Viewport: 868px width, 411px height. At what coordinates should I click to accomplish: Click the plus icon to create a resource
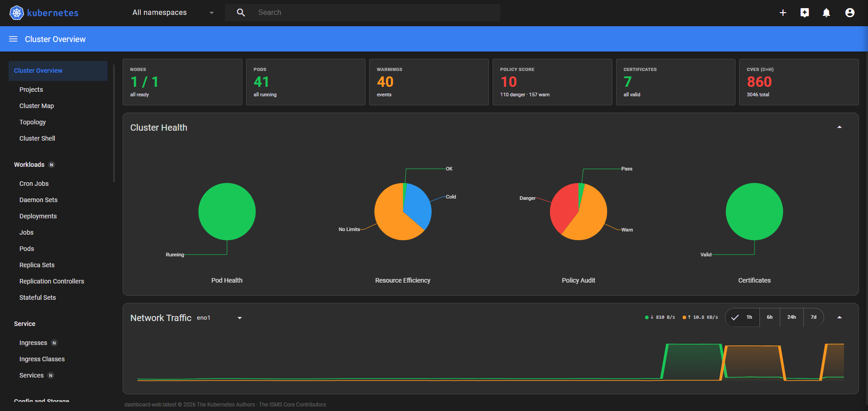783,13
